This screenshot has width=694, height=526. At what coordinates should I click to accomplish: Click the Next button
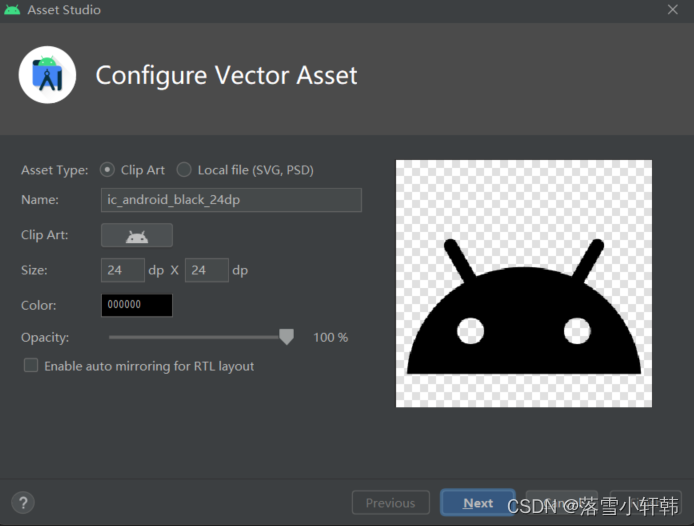tap(478, 503)
